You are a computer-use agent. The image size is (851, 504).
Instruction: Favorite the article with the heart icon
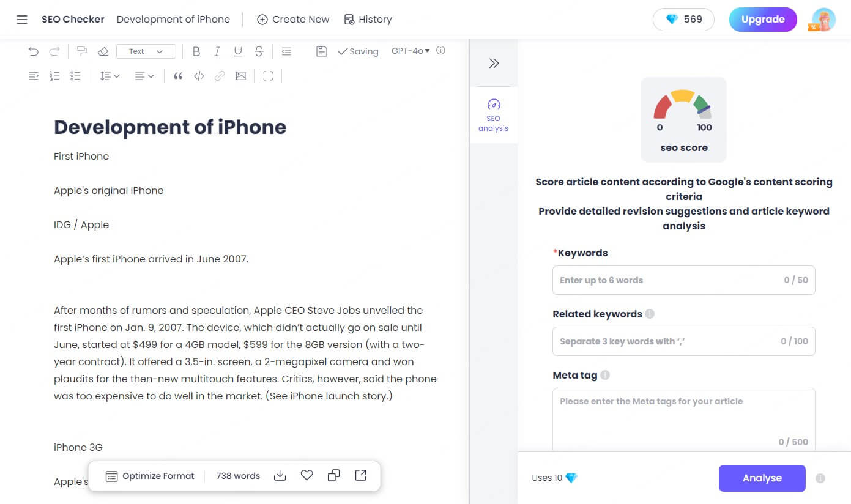point(307,475)
